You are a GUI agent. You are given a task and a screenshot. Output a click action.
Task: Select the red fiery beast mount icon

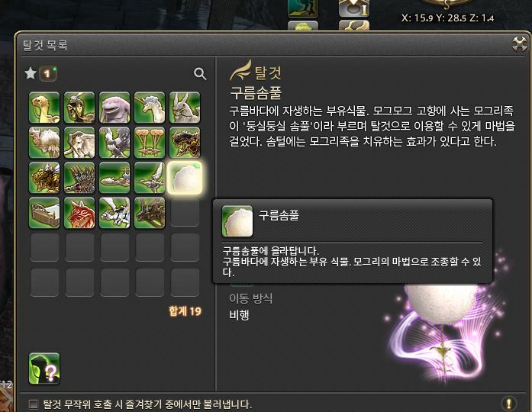coord(79,213)
